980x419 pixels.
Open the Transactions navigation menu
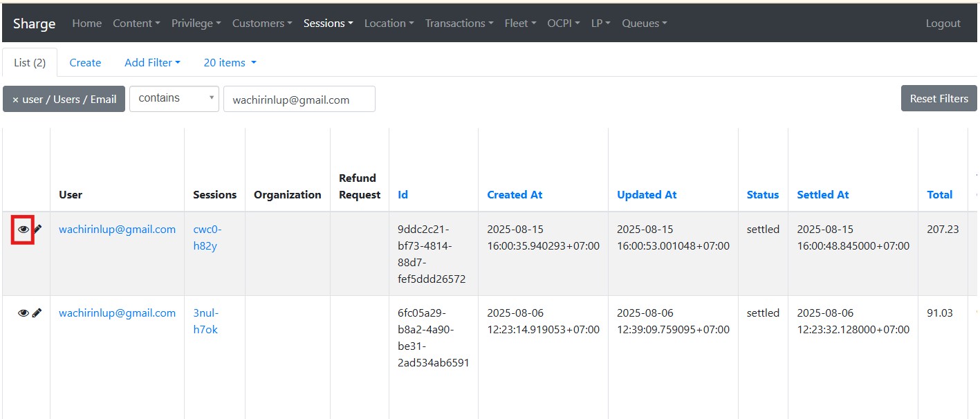point(459,24)
